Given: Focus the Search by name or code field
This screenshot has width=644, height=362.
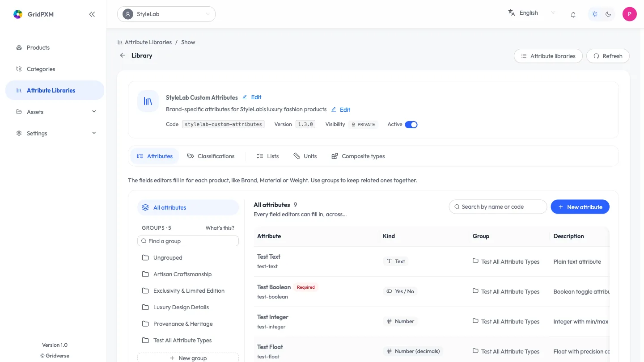Looking at the screenshot, I should [498, 207].
